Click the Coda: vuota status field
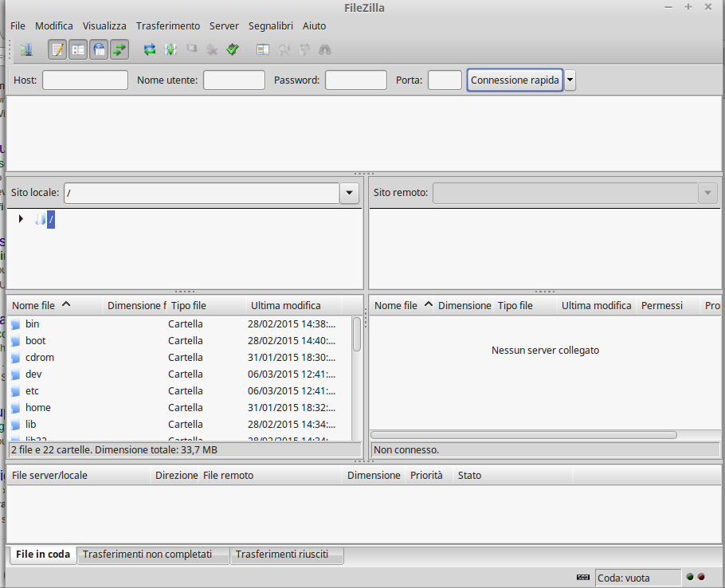 pos(637,578)
